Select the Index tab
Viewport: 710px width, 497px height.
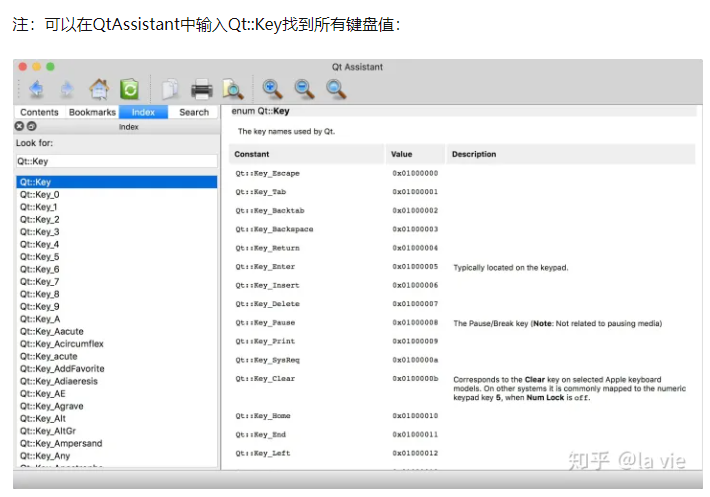tap(144, 112)
